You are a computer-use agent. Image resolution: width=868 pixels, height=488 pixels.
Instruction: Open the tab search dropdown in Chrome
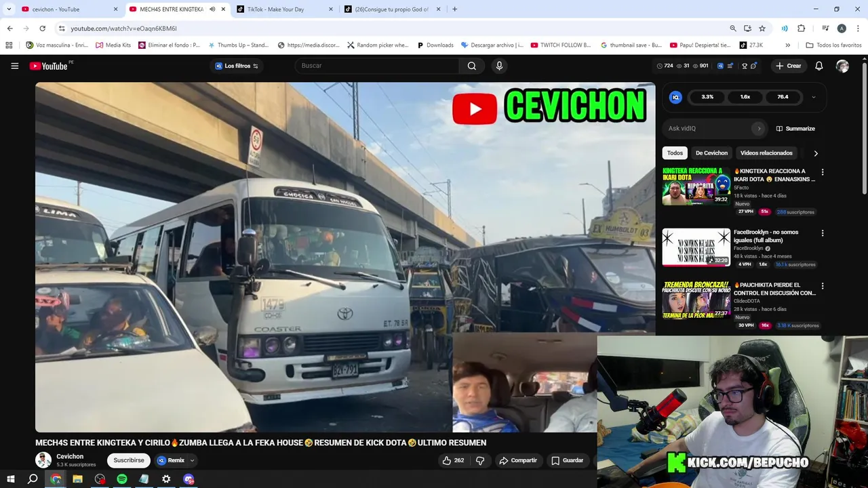[9, 9]
